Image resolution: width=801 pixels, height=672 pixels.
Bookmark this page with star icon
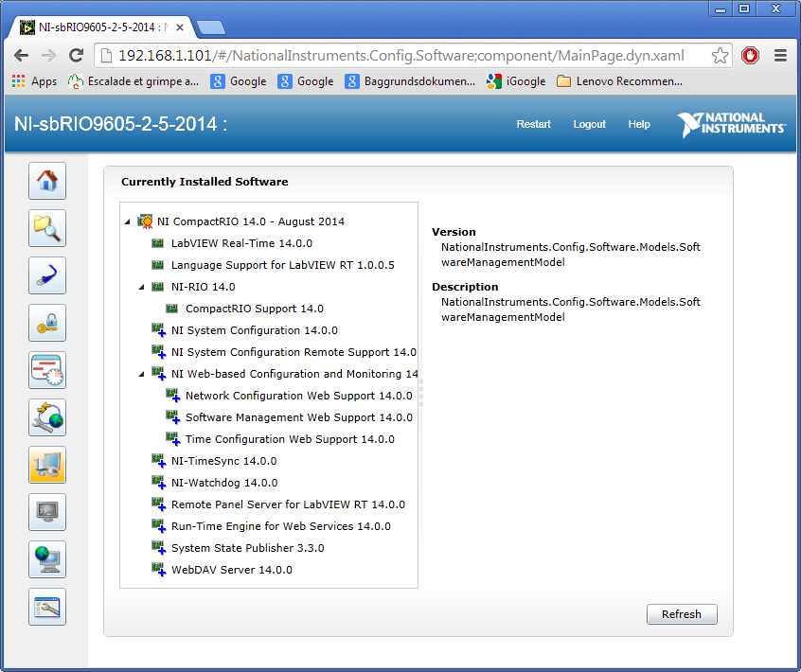[720, 55]
